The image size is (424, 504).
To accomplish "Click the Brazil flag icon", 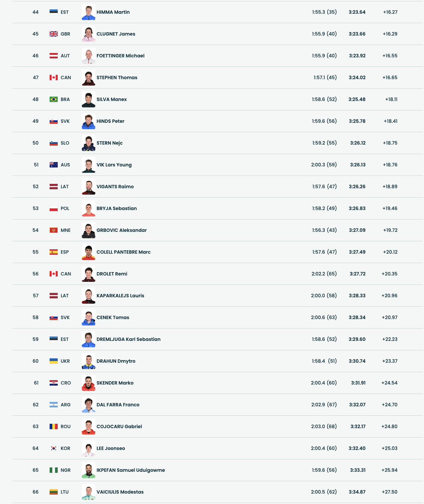I will pyautogui.click(x=54, y=99).
